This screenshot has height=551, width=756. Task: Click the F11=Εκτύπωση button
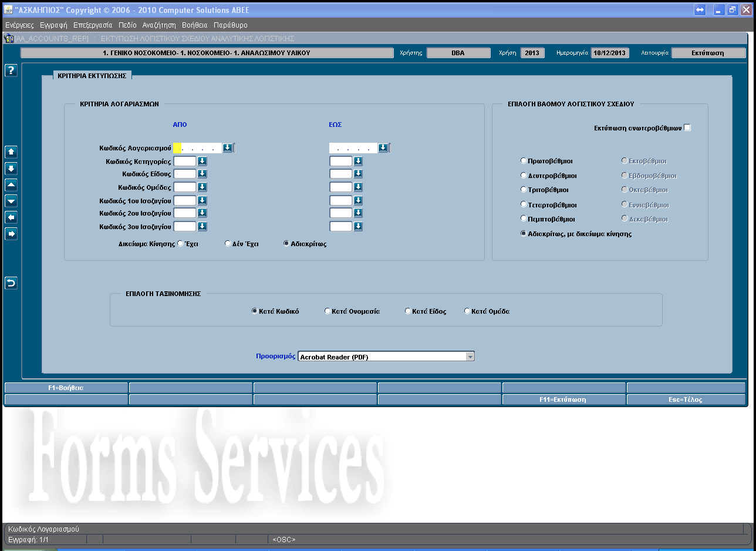coord(563,399)
